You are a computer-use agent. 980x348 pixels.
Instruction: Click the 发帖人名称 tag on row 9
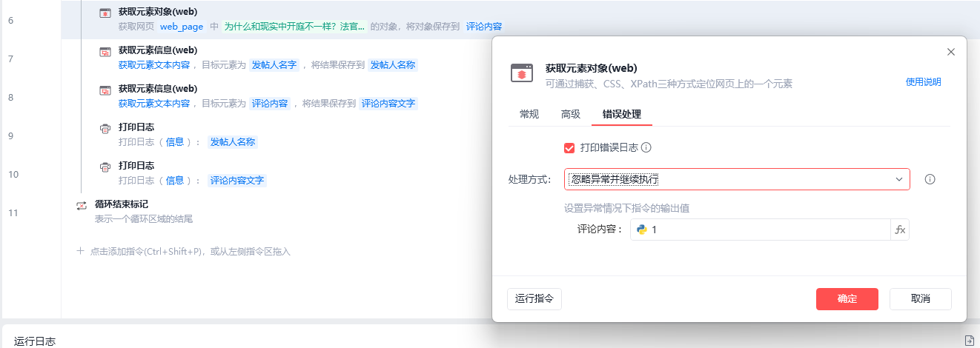pyautogui.click(x=232, y=142)
